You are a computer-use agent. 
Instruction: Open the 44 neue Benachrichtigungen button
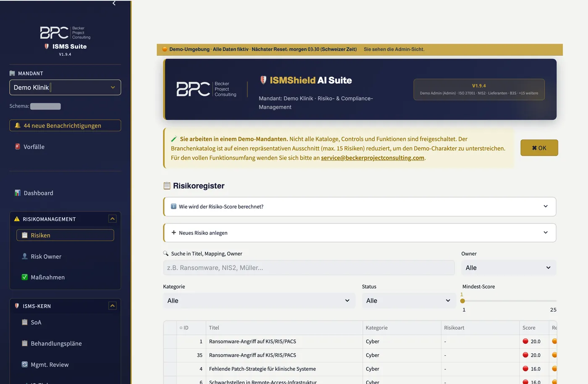pos(65,126)
